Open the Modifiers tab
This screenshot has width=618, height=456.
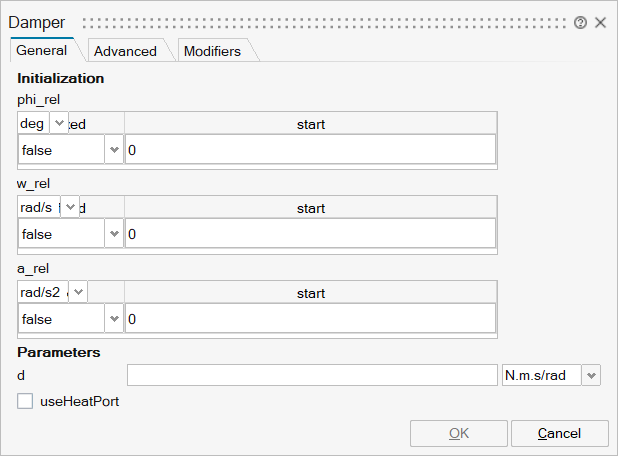point(212,51)
